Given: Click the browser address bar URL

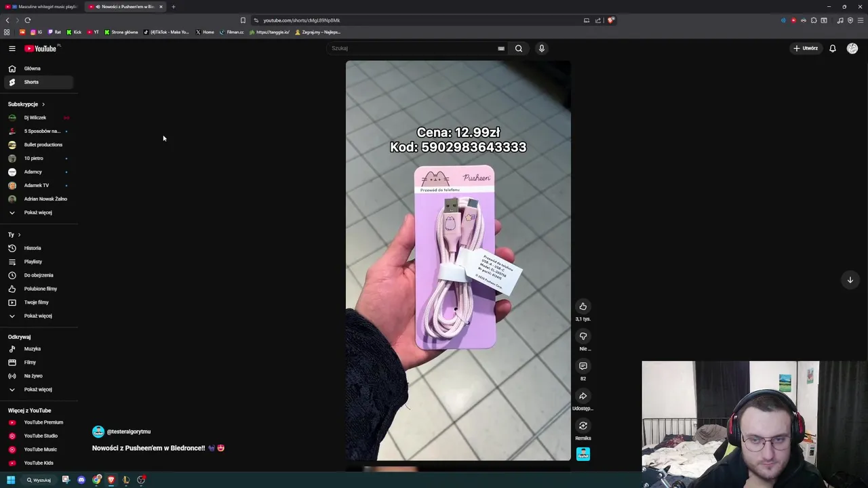Looking at the screenshot, I should click(302, 20).
